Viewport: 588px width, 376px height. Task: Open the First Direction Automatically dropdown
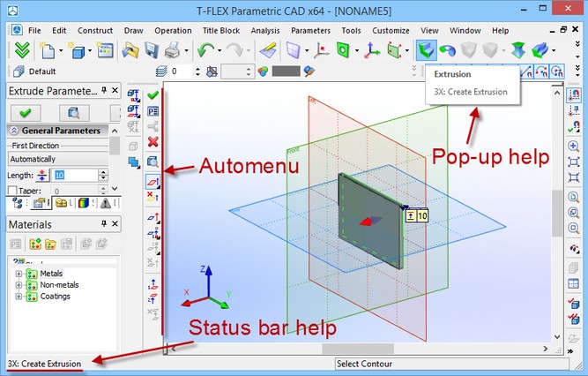[x=58, y=159]
